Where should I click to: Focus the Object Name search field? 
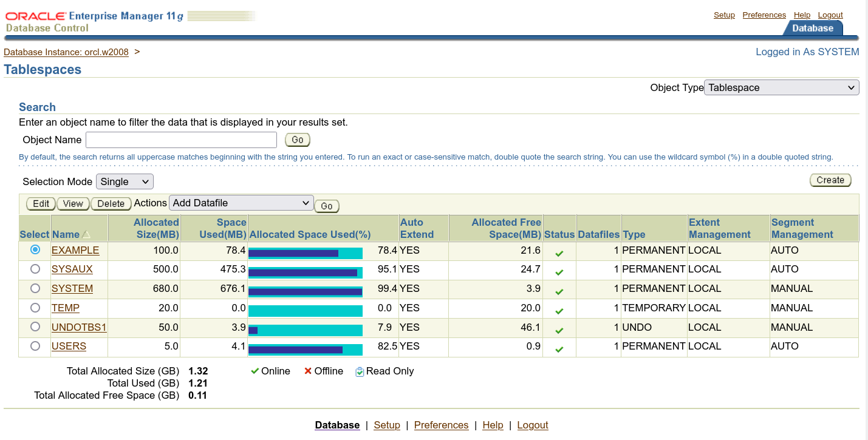click(x=181, y=140)
